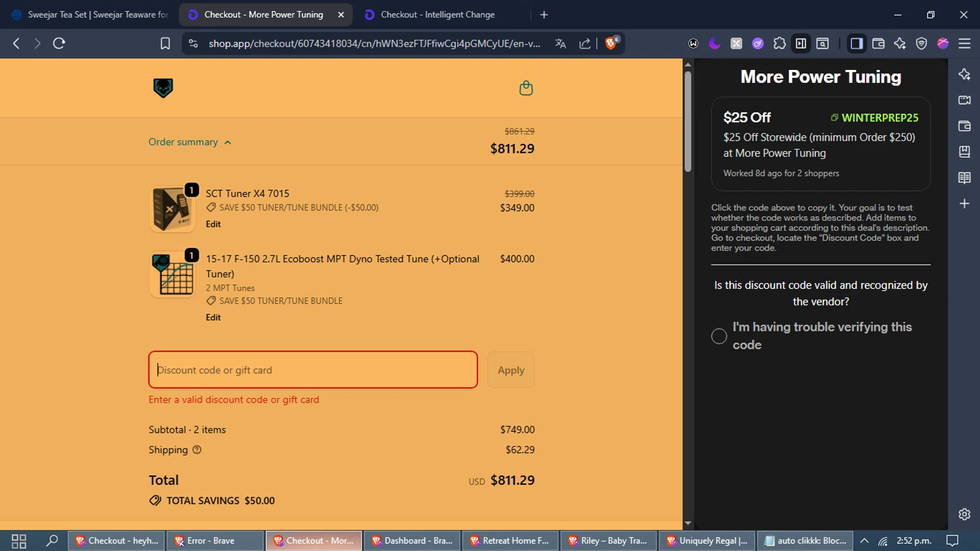
Task: Open the purple moon dark mode extension
Action: (715, 43)
